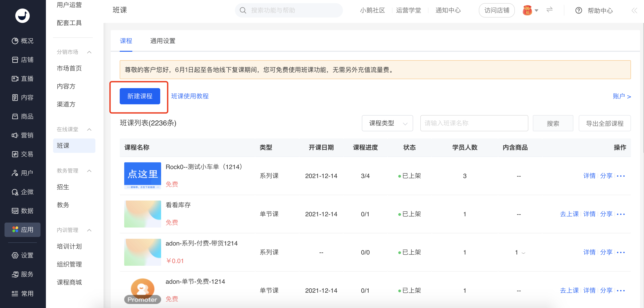The height and width of the screenshot is (308, 644).
Task: Go to 直播 in the sidebar
Action: tap(23, 79)
